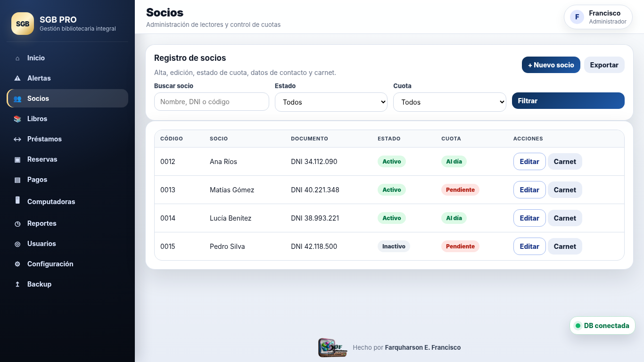
Task: Click the DOCUMENTO column header
Action: pyautogui.click(x=309, y=139)
